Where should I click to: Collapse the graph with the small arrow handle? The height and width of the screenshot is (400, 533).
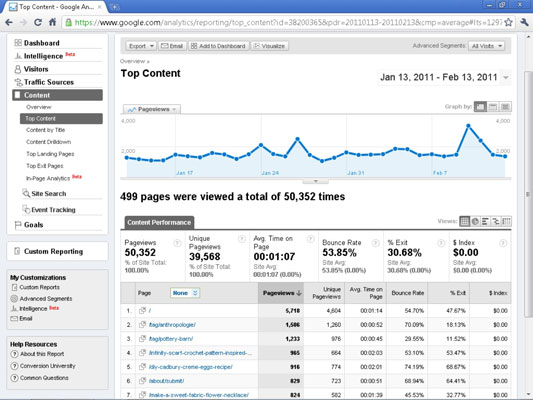[x=315, y=181]
